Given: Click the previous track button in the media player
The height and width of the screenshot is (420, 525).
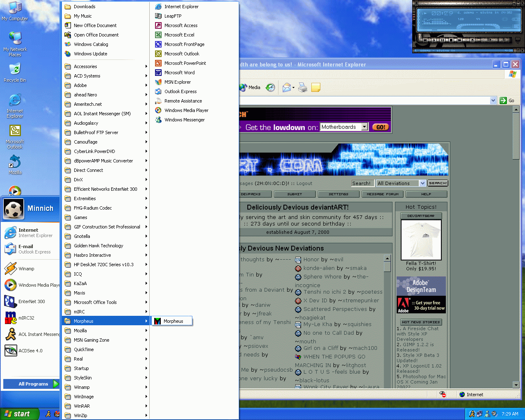Looking at the screenshot, I should point(426,40).
